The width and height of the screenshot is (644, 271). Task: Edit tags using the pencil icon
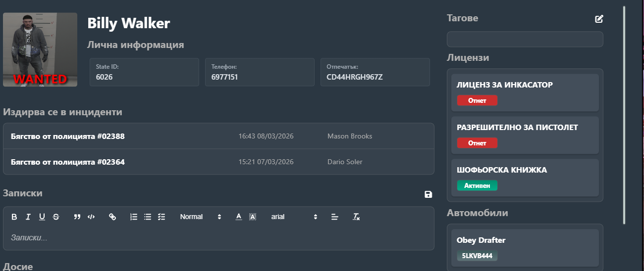click(x=599, y=19)
